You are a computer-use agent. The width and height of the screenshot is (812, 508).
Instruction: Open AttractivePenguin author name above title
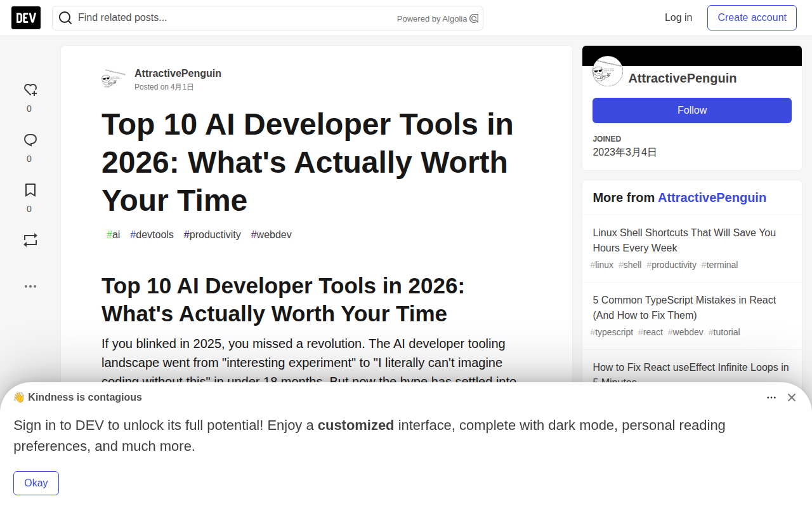178,73
